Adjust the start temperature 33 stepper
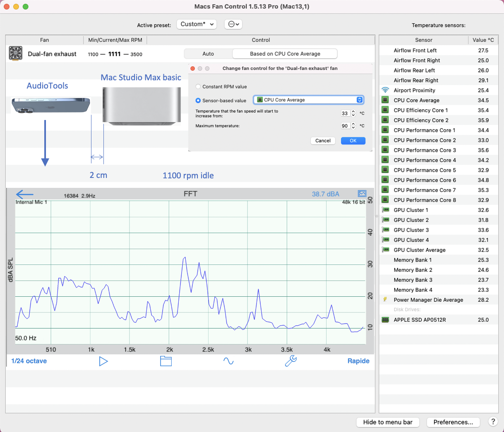 point(353,113)
